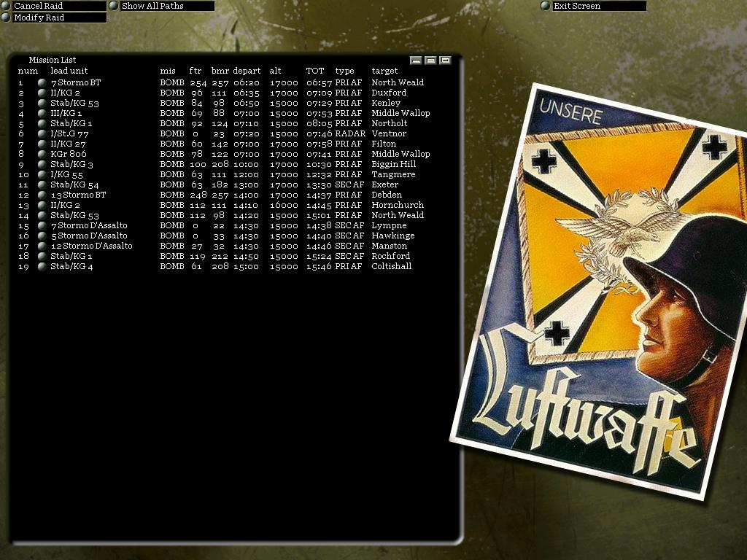Viewport: 747px width, 560px height.
Task: Click the 'ftr' column header
Action: [x=196, y=71]
